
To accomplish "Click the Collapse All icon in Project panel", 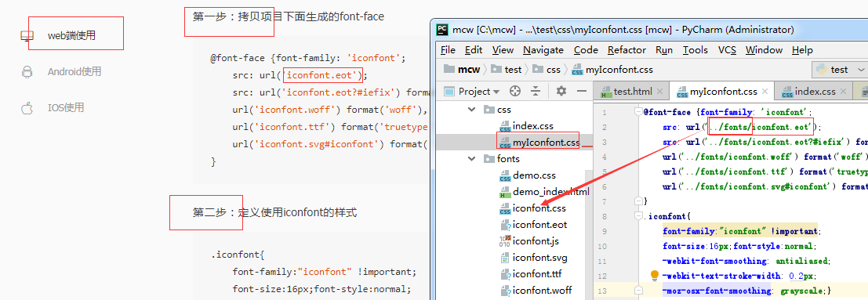I will 536,92.
